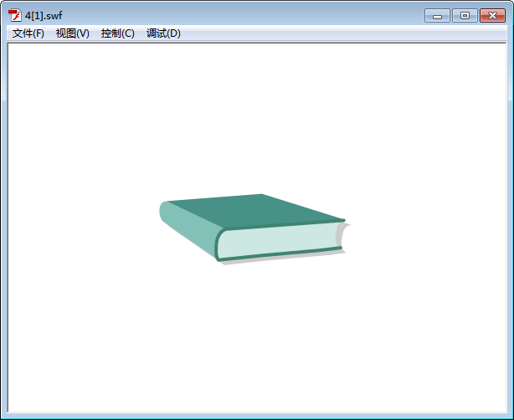Click the Flash Player title bar icon
Screen dimensions: 514x420
(x=15, y=15)
